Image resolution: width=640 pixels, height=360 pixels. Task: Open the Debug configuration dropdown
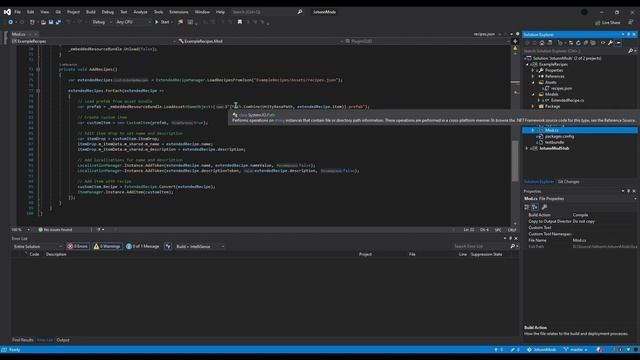(101, 22)
